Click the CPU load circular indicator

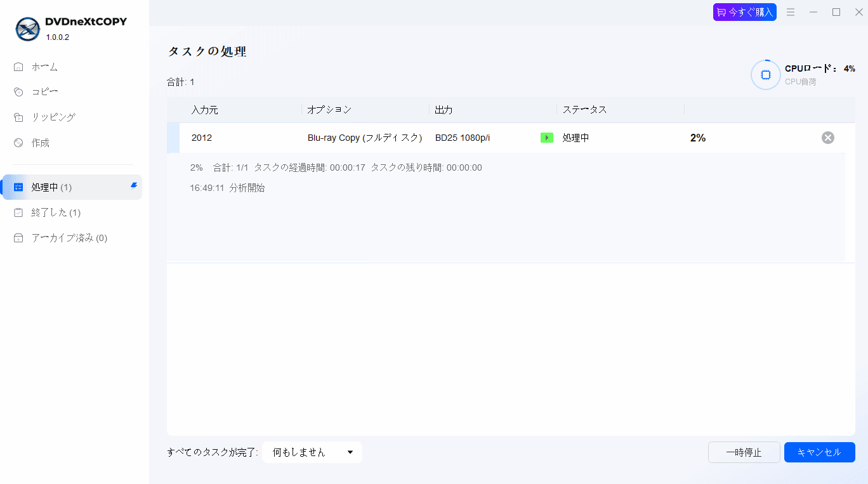click(x=766, y=75)
